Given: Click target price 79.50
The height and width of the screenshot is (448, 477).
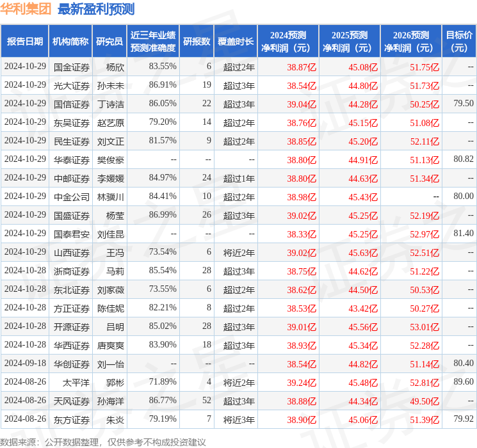Looking at the screenshot, I should tap(464, 104).
